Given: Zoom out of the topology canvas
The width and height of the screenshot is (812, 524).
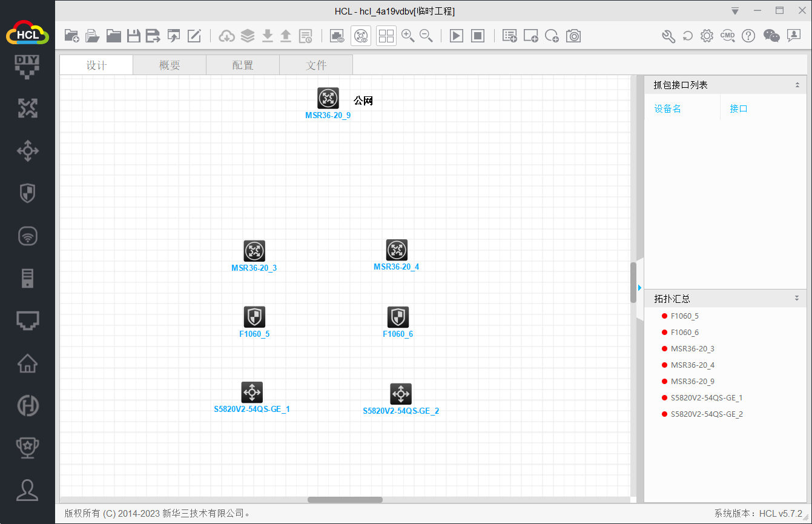Looking at the screenshot, I should 426,36.
